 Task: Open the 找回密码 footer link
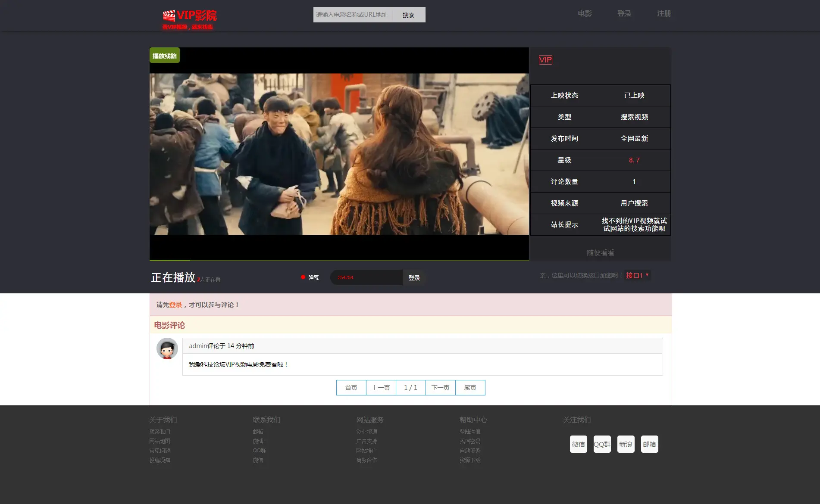pos(470,441)
